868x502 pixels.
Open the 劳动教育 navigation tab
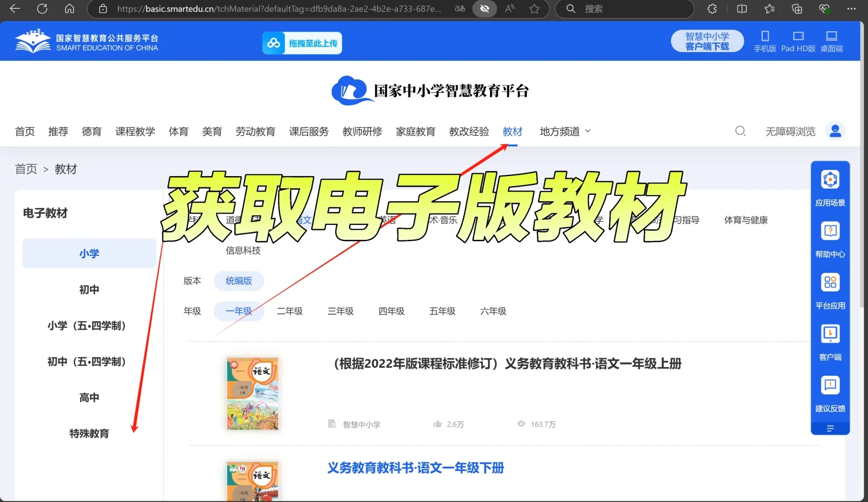tap(255, 132)
